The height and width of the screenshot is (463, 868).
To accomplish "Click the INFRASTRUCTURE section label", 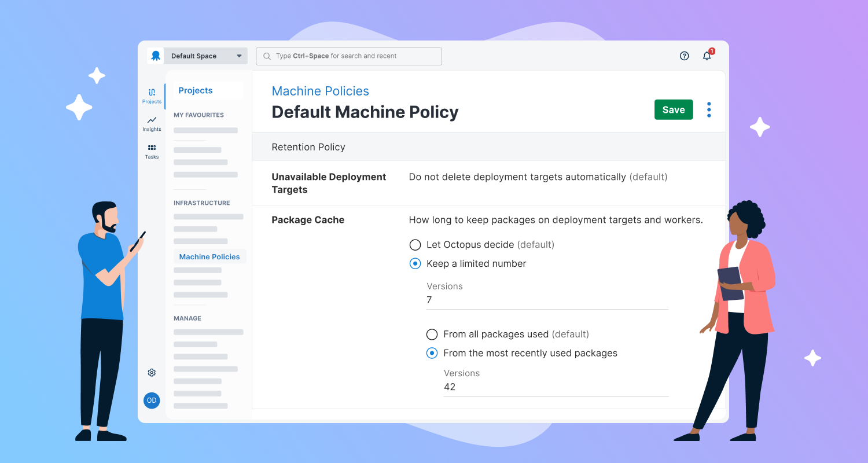I will pos(201,203).
